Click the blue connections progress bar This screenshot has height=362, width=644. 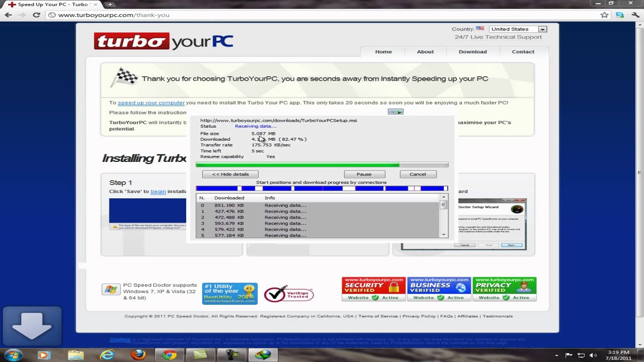point(322,189)
